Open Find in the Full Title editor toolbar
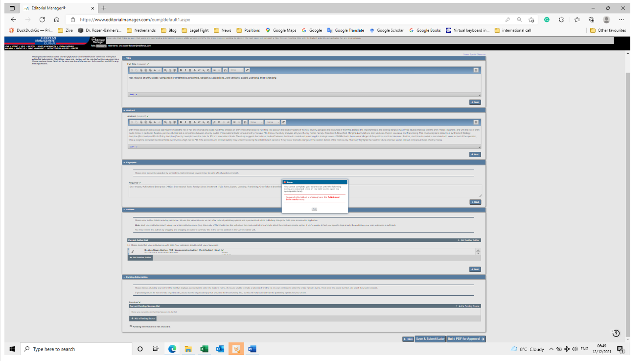644x361 pixels. coord(165,70)
